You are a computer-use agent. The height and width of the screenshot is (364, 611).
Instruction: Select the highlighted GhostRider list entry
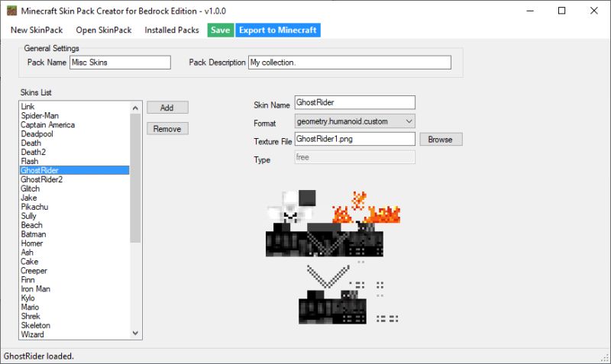[x=74, y=170]
